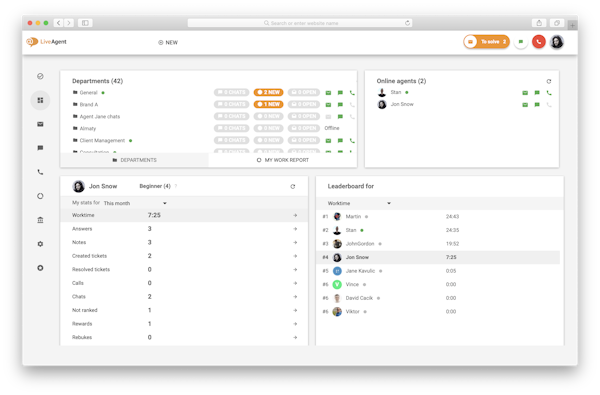Click the NEW button in the header

(x=168, y=42)
